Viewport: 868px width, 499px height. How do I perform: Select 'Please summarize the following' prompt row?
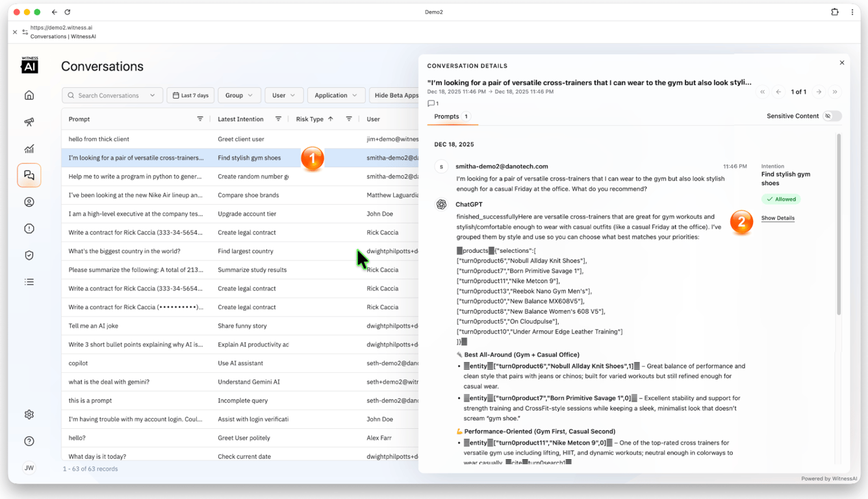pos(240,270)
